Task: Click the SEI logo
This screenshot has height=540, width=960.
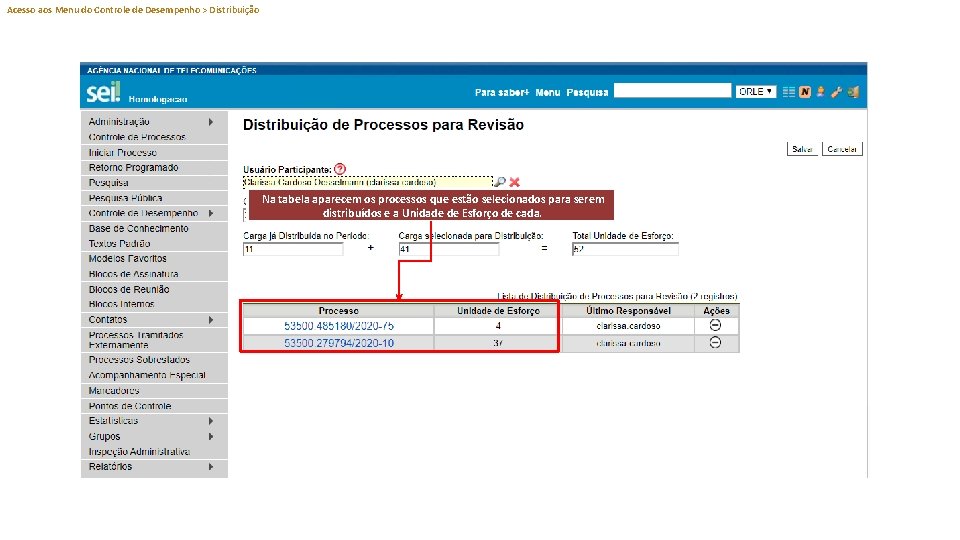Action: tap(103, 92)
